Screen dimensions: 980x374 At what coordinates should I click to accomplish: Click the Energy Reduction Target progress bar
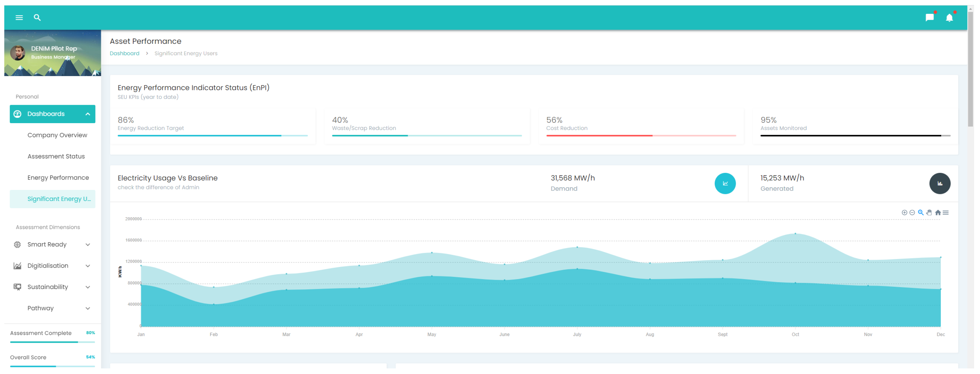pos(212,136)
